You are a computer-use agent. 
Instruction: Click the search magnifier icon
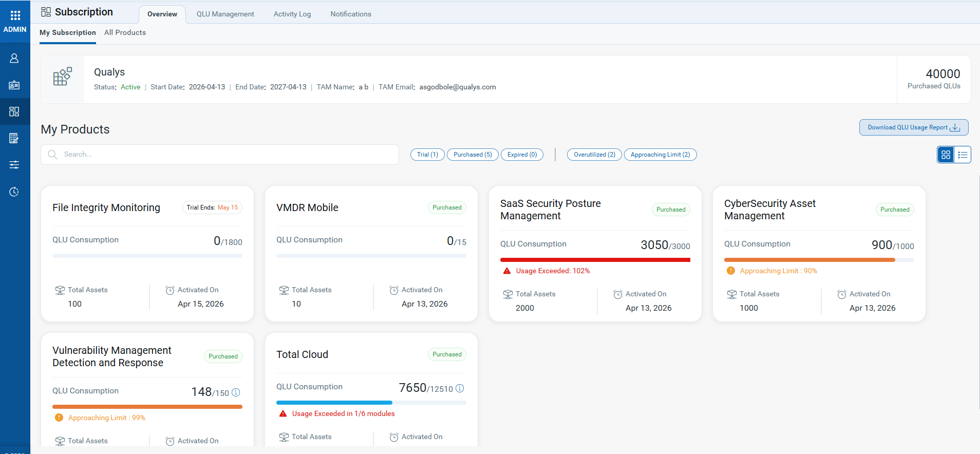(52, 154)
